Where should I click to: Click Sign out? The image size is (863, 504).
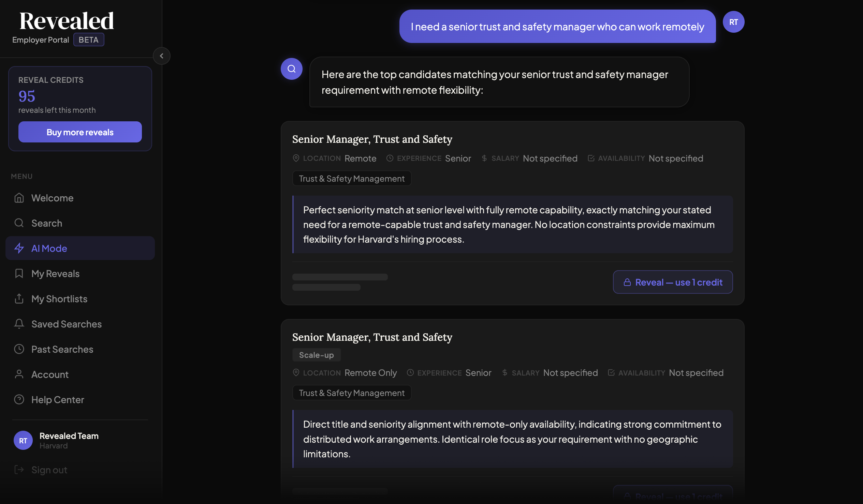click(x=49, y=470)
